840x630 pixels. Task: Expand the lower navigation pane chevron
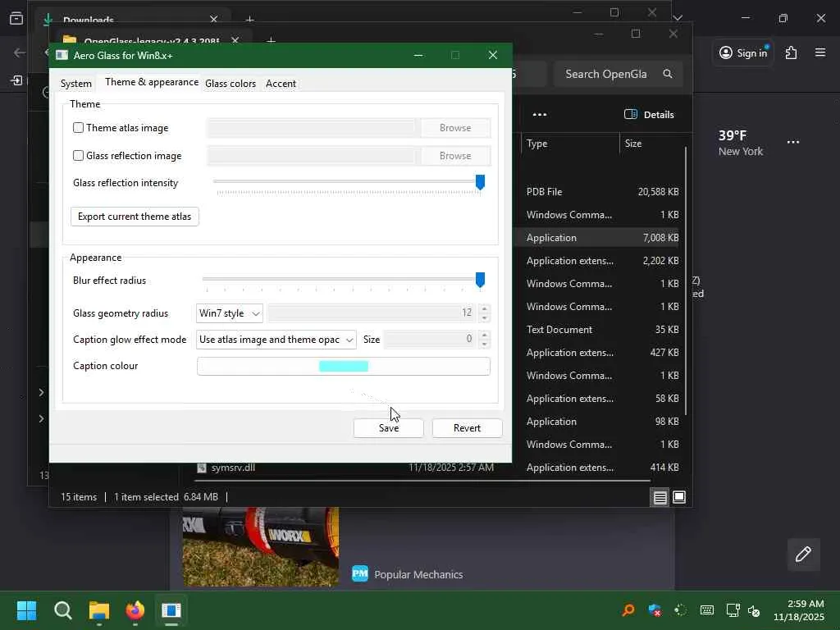tap(41, 418)
